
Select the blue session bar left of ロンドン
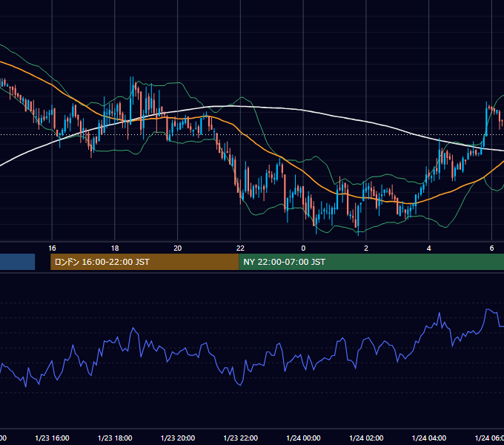[x=17, y=262]
